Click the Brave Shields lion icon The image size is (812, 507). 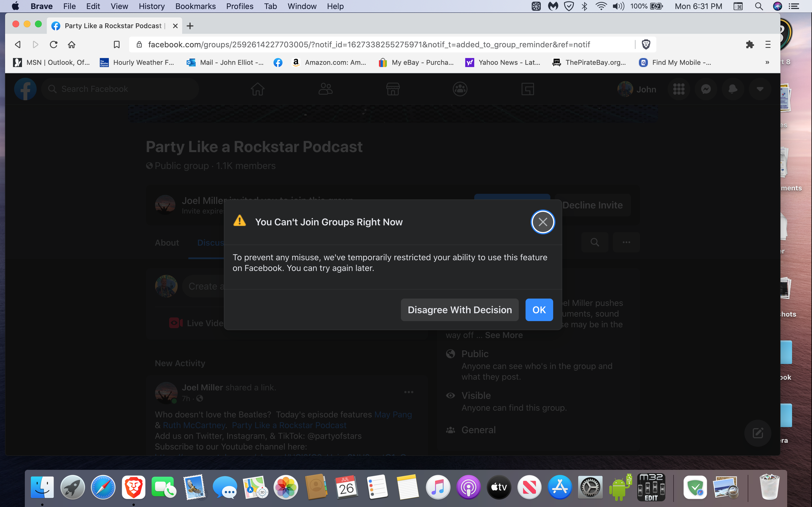646,44
